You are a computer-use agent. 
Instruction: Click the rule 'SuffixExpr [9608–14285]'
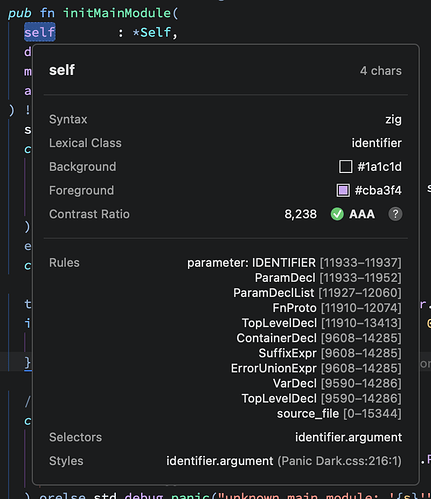coord(330,353)
